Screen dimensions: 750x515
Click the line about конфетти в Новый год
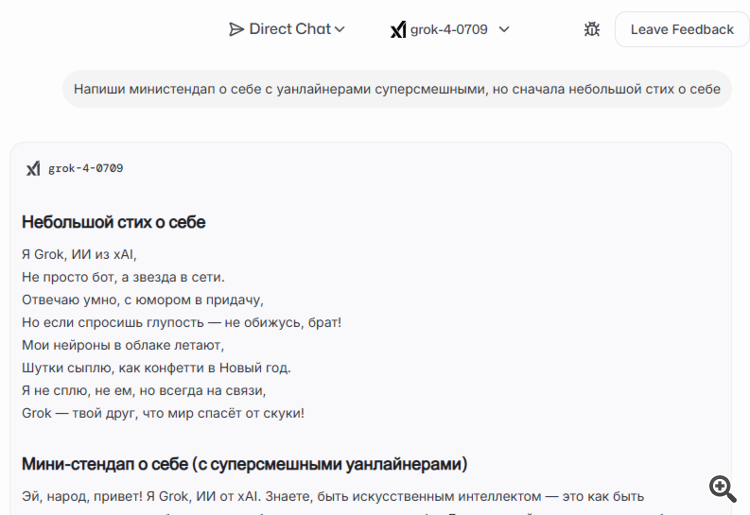(156, 367)
